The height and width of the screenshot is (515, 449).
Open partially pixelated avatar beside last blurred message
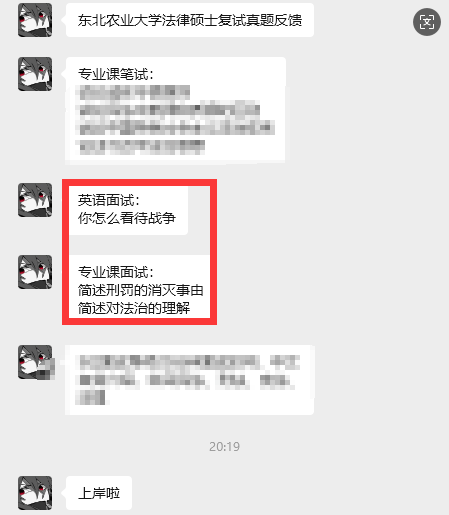[x=36, y=362]
